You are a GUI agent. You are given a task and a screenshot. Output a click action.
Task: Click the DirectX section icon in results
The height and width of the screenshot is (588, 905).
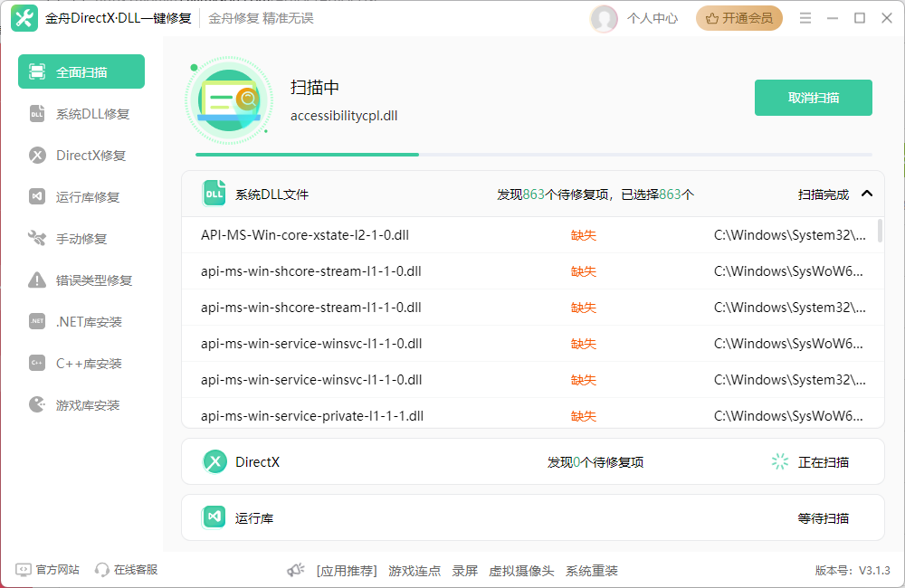tap(214, 461)
